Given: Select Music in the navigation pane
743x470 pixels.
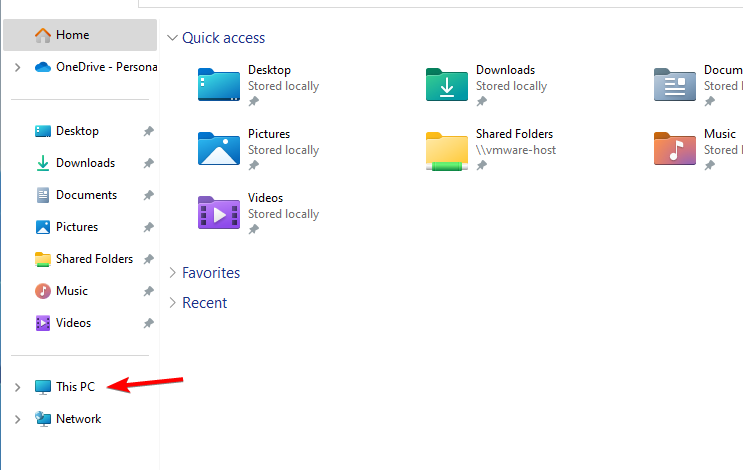Looking at the screenshot, I should (71, 291).
